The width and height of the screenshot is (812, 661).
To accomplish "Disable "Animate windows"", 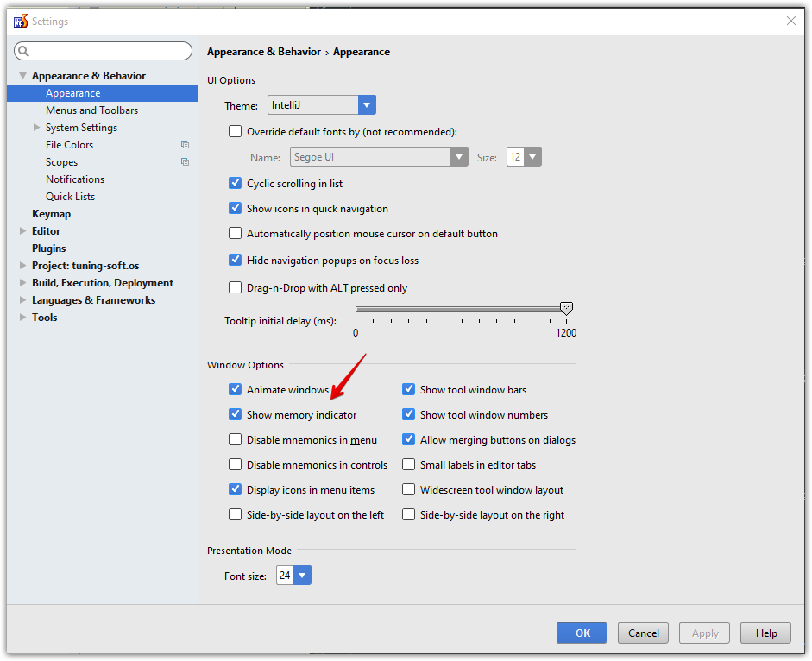I will (235, 389).
